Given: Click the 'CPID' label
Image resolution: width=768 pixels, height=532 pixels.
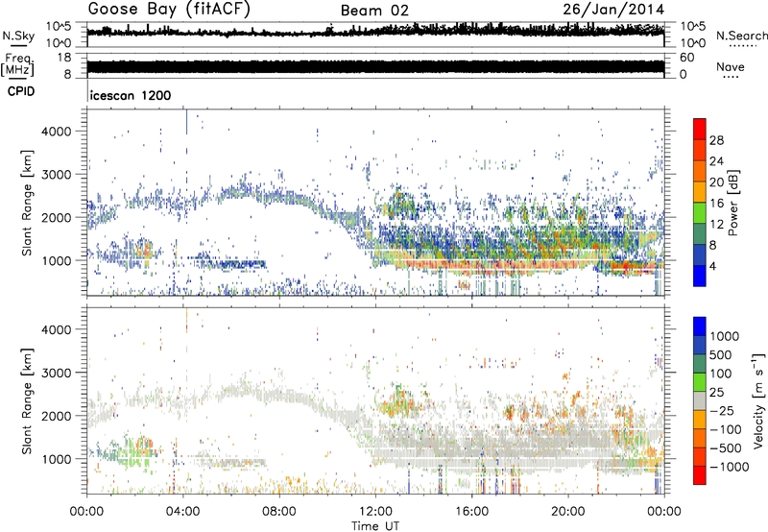Looking at the screenshot, I should [x=21, y=91].
